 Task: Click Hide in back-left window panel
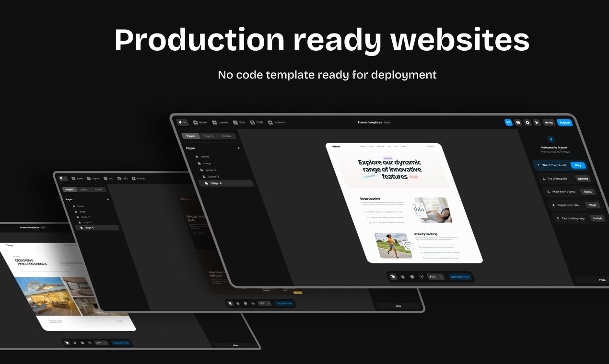click(235, 345)
